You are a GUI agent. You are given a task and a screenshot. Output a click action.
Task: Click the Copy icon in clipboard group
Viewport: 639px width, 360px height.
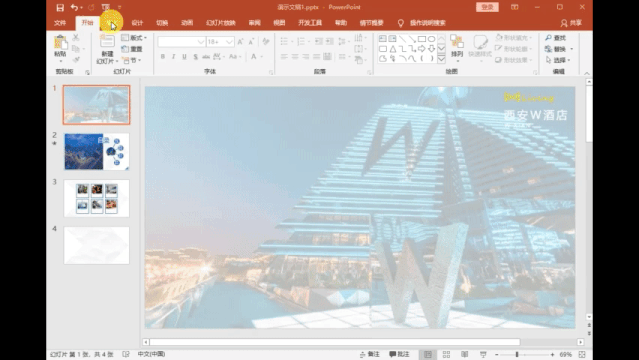tap(76, 49)
